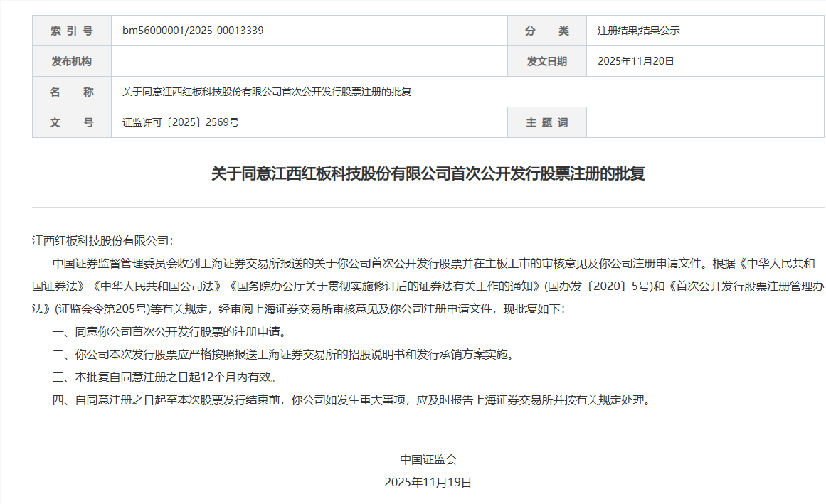This screenshot has width=826, height=504.
Task: Click the 名称 label cell
Action: [71, 91]
